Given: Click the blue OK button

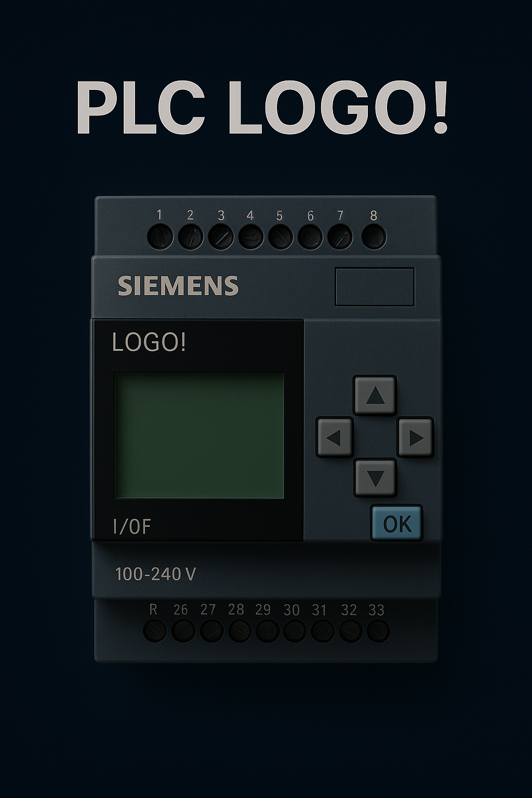Looking at the screenshot, I should pos(397,523).
